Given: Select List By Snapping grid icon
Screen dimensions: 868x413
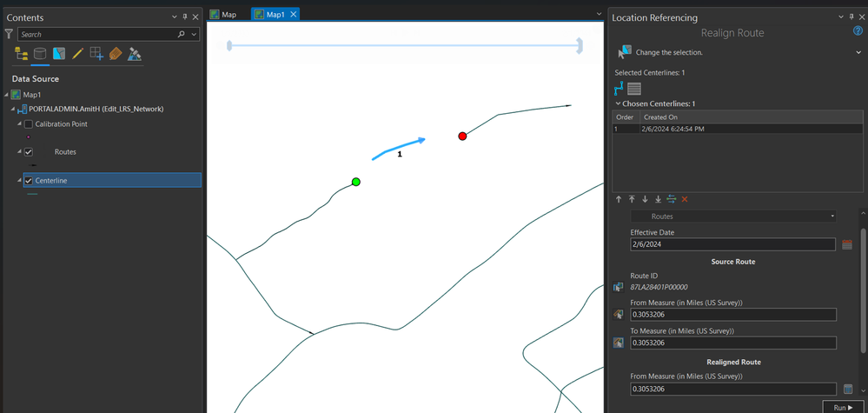Looking at the screenshot, I should coord(96,54).
